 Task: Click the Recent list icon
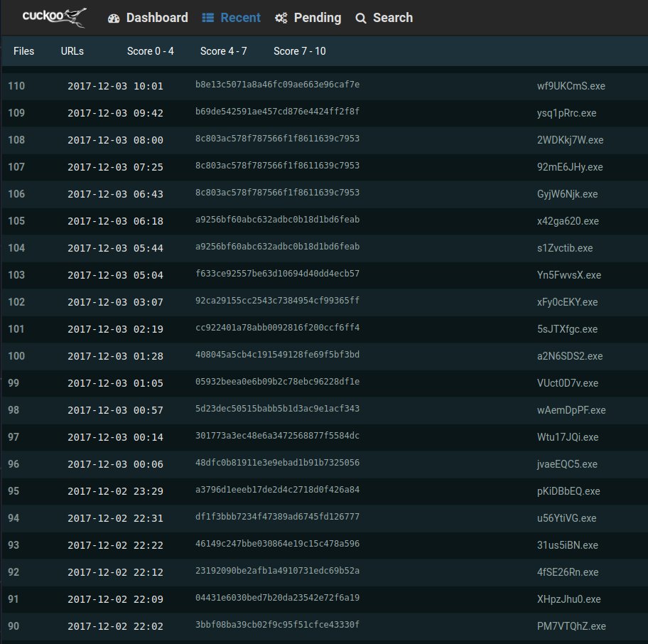[x=208, y=18]
